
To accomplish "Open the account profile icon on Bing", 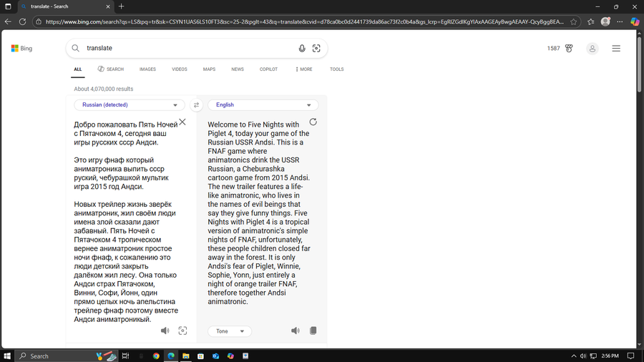I will pos(592,49).
